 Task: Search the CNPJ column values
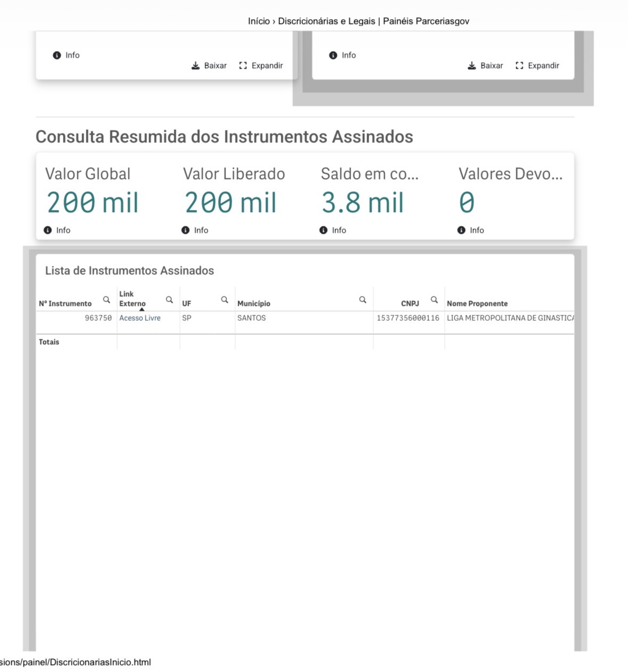[434, 300]
